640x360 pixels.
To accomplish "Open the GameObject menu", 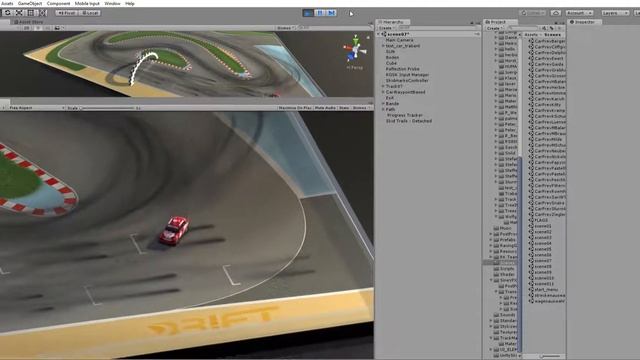I will (30, 3).
